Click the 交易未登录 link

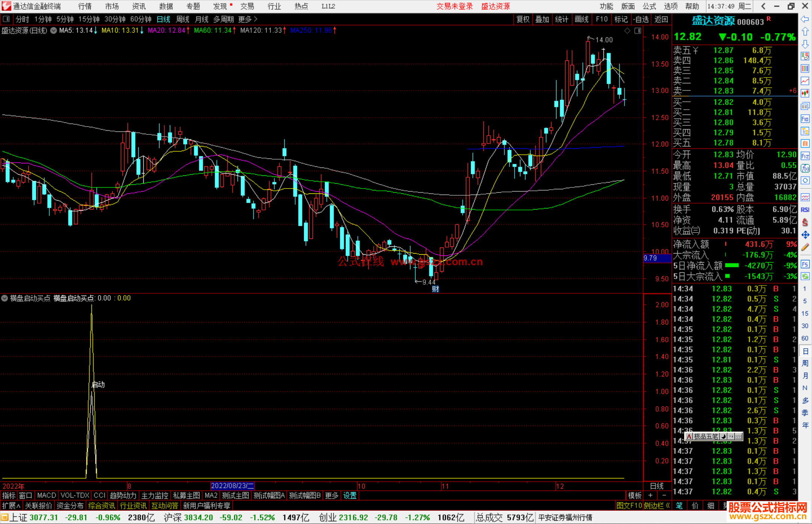point(454,6)
